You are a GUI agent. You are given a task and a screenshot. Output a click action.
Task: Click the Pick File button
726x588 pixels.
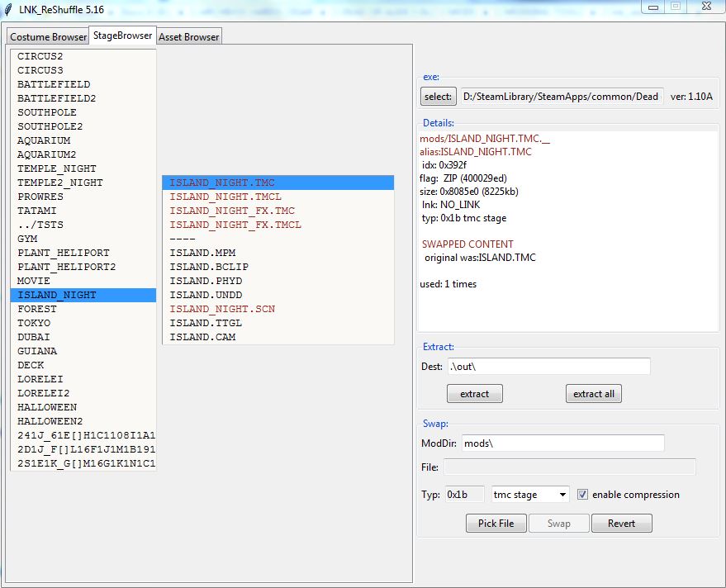[x=496, y=524]
